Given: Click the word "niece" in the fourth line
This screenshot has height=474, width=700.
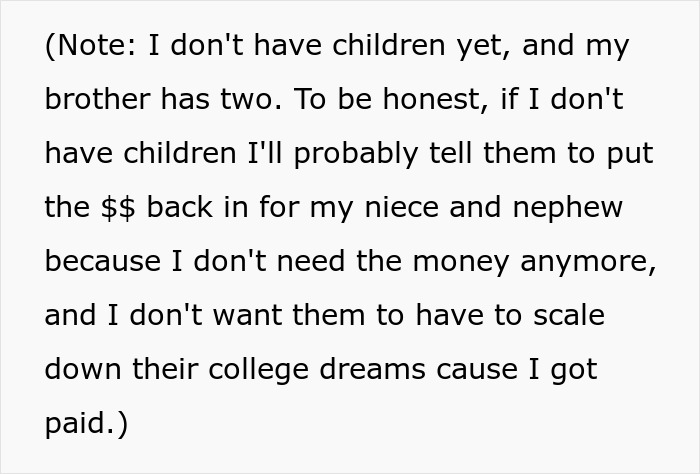Looking at the screenshot, I should tap(401, 208).
